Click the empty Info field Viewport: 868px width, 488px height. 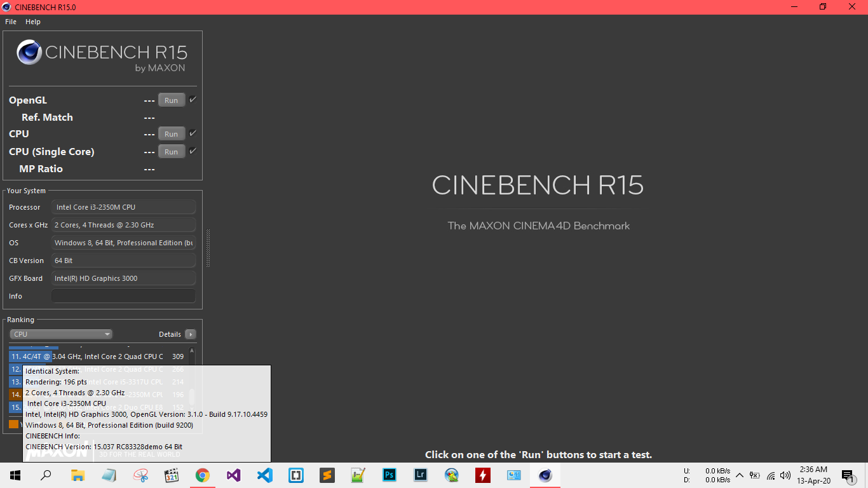click(x=123, y=296)
